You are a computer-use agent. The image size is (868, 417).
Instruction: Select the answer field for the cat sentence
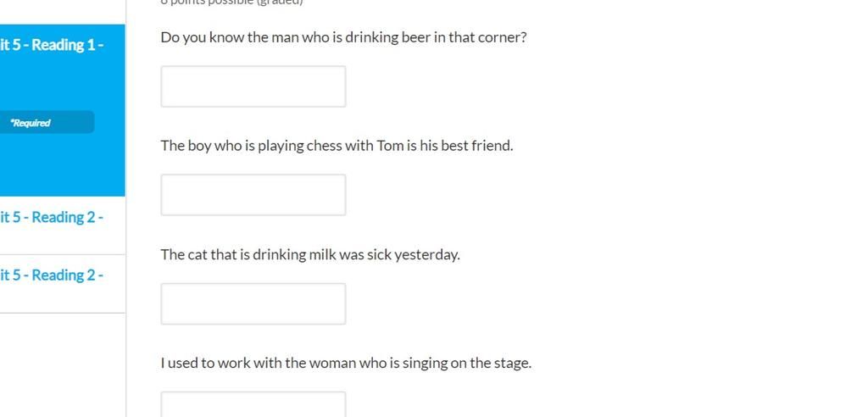click(x=253, y=303)
